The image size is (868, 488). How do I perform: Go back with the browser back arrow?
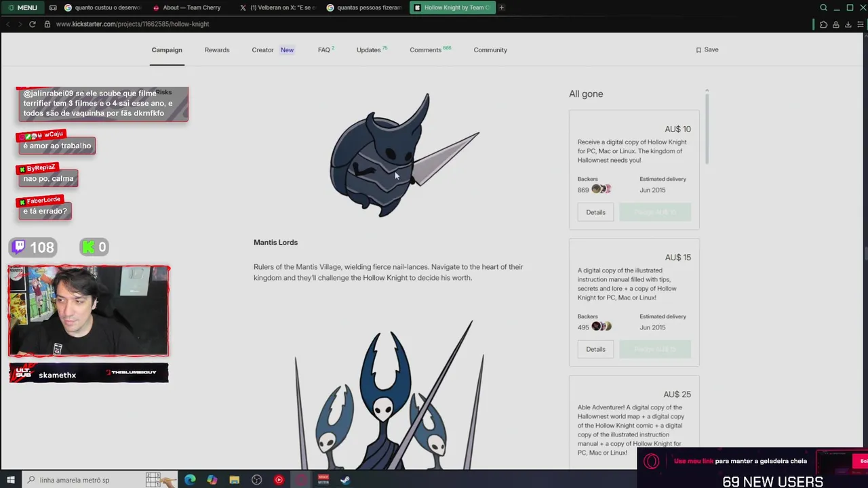pos(8,24)
